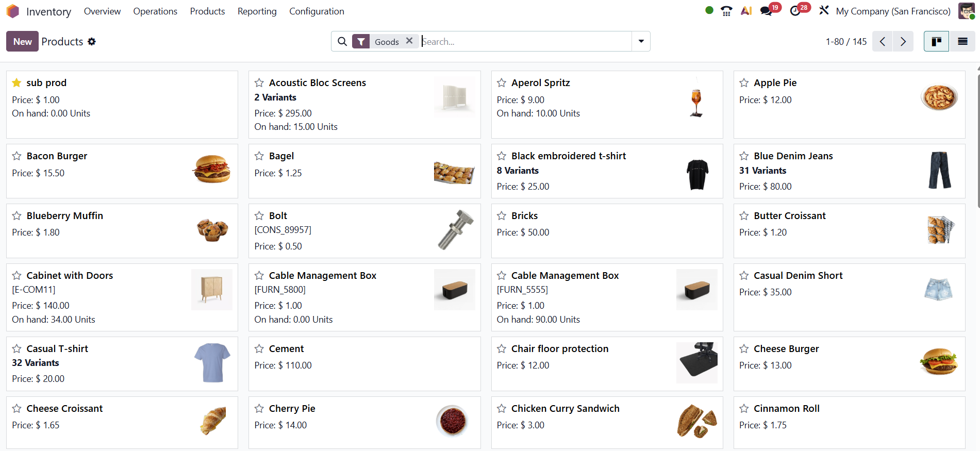
Task: Click the green online status indicator
Action: tap(709, 10)
